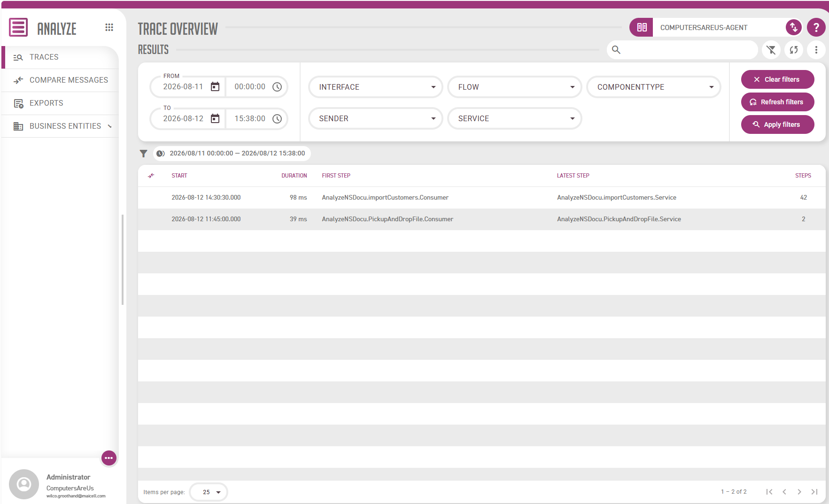Click COMPUTERSAREUS-AGENT environment label

[x=704, y=28]
